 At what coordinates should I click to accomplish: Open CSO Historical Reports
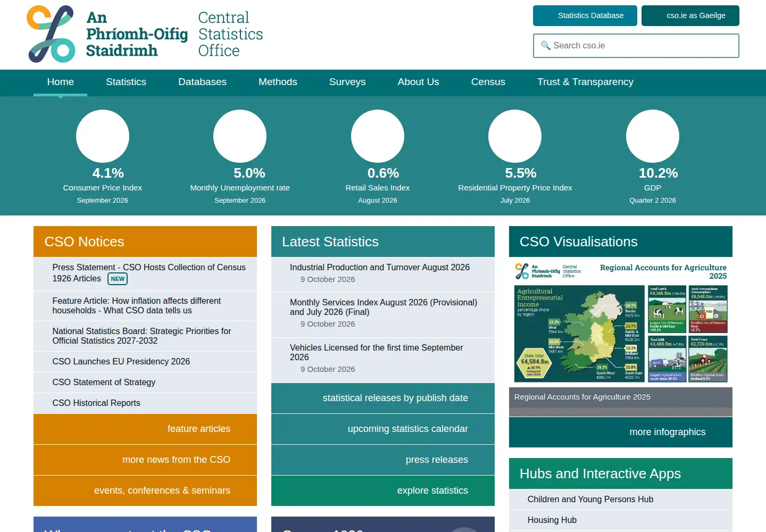145,403
